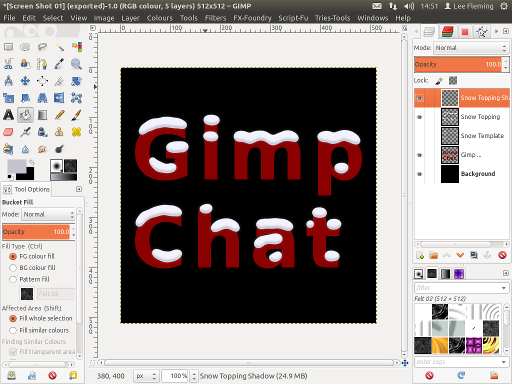Show the Snow Template layer
The height and width of the screenshot is (384, 512).
pos(420,136)
